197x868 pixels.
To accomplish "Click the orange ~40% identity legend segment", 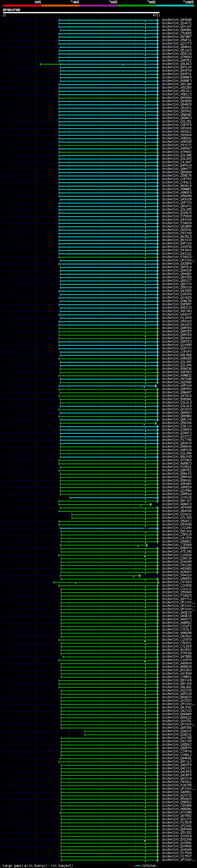I will pyautogui.click(x=60, y=6).
